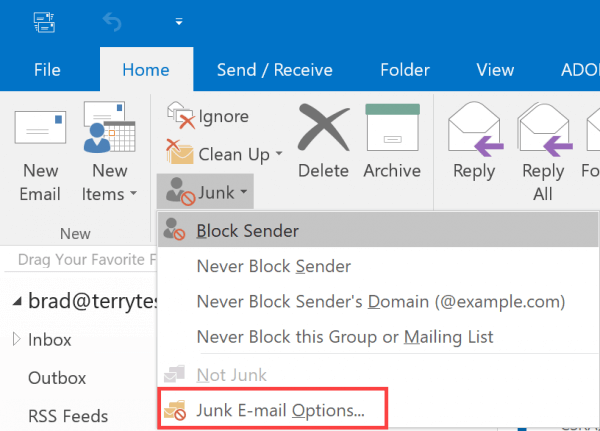The width and height of the screenshot is (600, 431).
Task: Select the RSS Feeds folder
Action: pyautogui.click(x=68, y=416)
